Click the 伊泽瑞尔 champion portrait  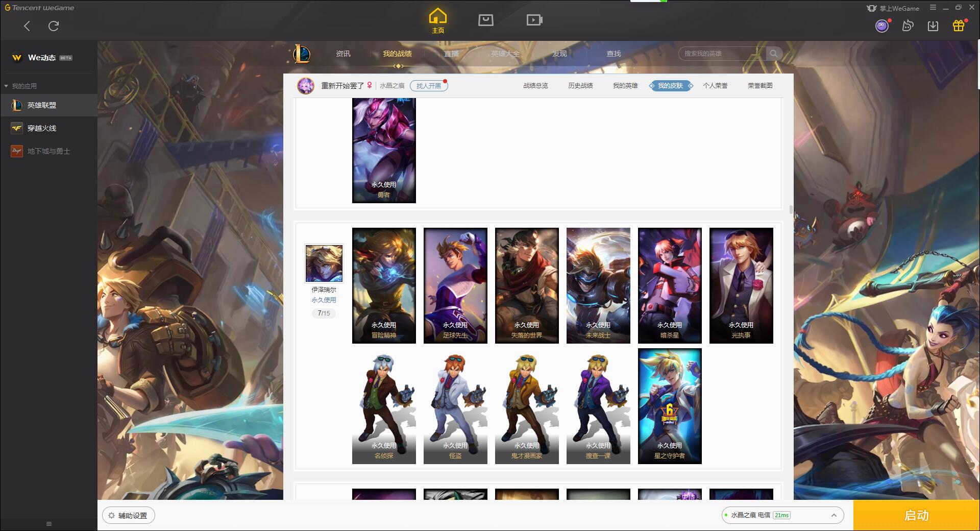coord(324,263)
